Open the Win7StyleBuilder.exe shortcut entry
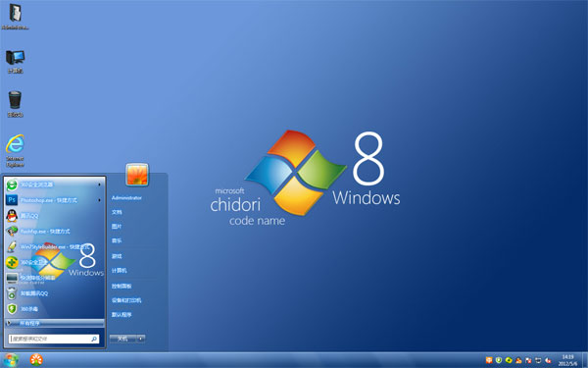Viewport: 588px width, 368px height. pos(54,246)
